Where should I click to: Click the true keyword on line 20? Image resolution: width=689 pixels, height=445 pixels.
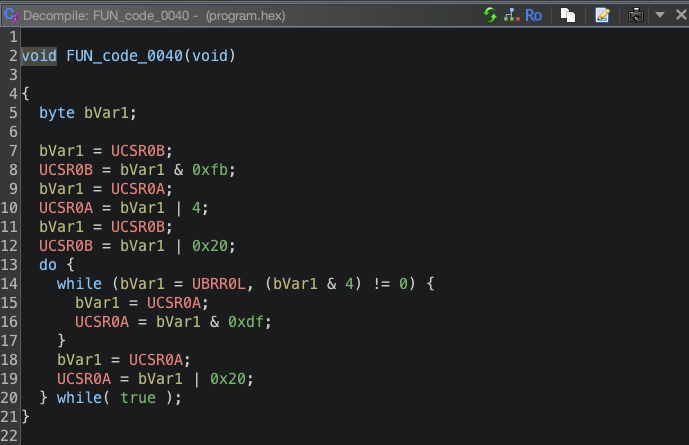point(138,398)
